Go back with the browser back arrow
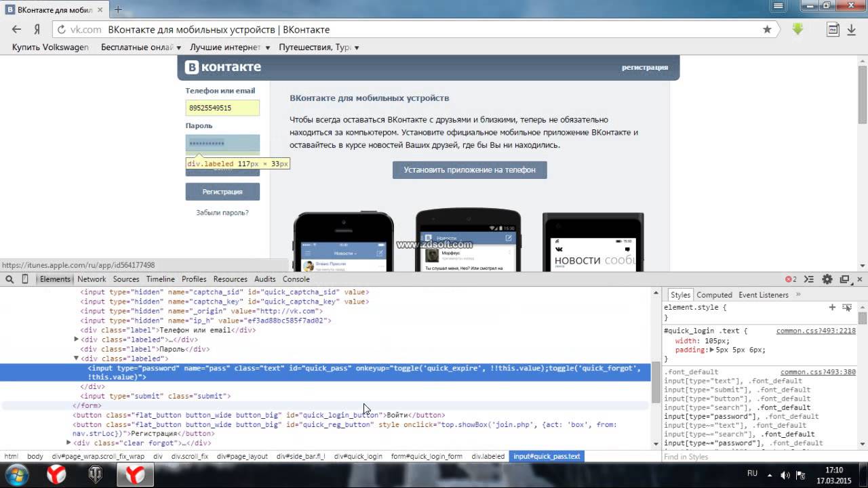This screenshot has width=868, height=488. 17,30
